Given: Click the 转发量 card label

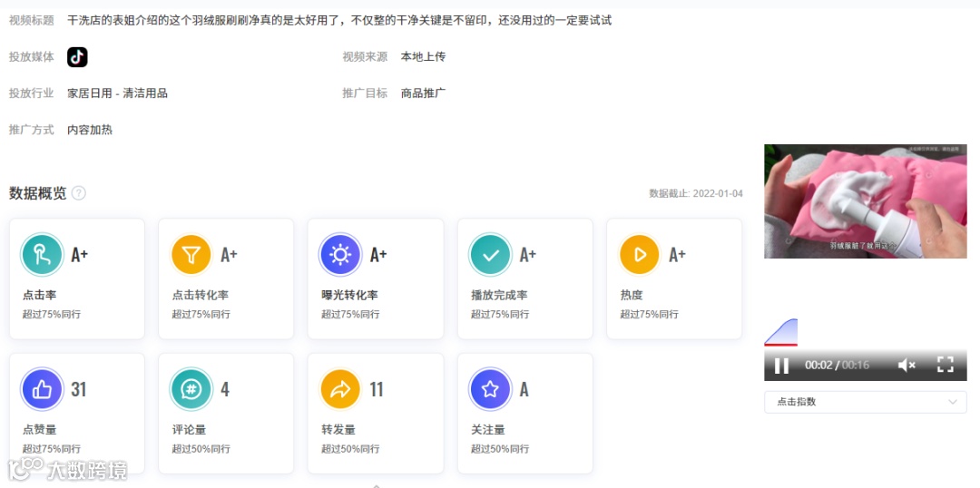Looking at the screenshot, I should [338, 430].
